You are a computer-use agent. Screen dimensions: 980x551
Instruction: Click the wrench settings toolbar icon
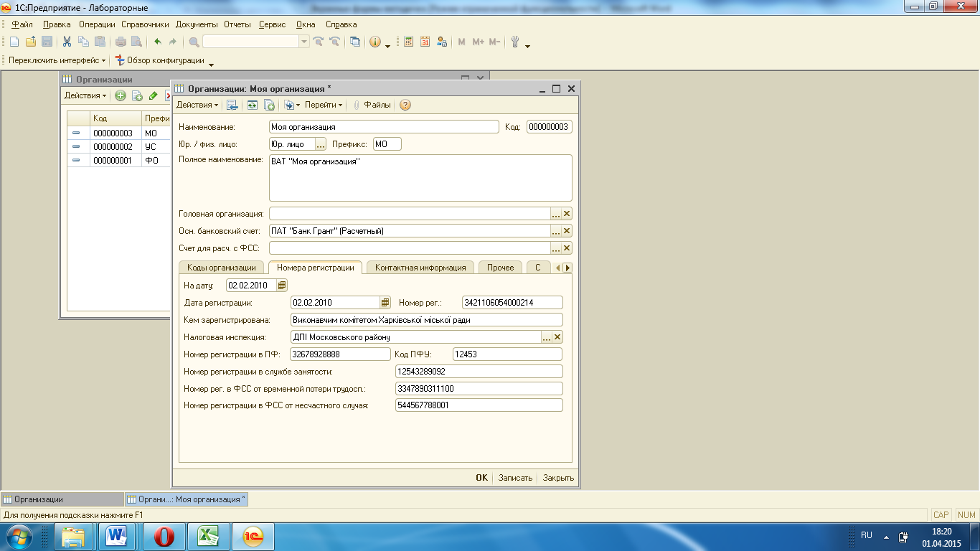click(515, 42)
